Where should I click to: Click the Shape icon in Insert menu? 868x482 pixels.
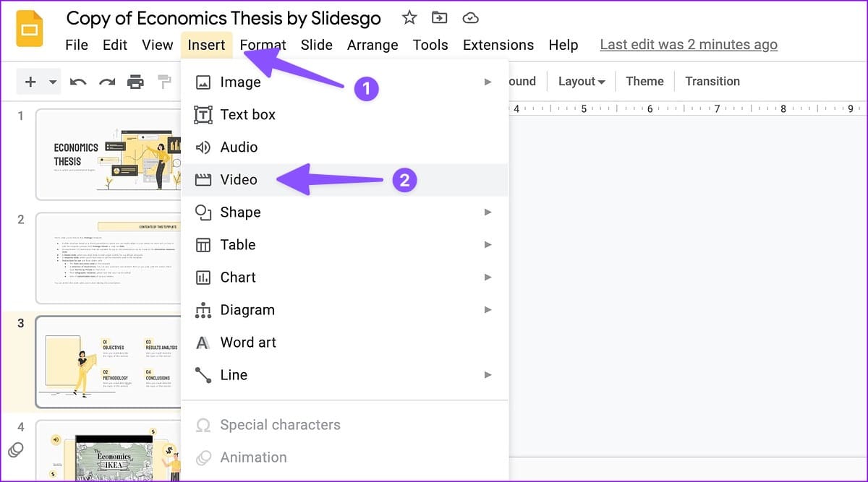[x=203, y=212]
